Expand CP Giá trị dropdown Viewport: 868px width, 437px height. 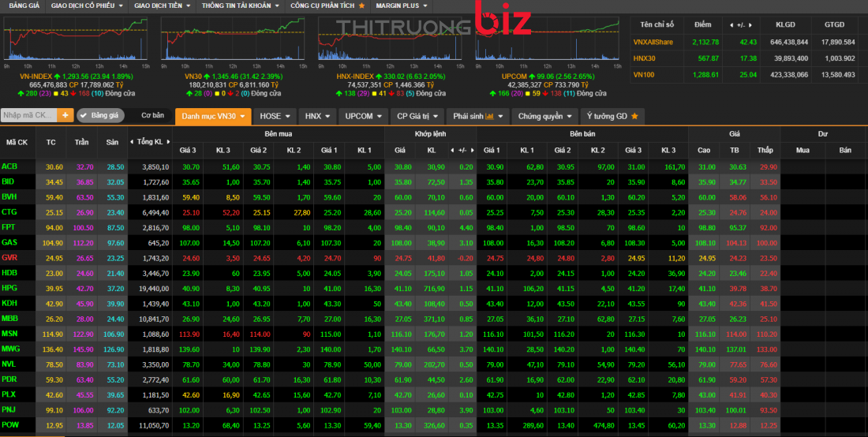(x=417, y=116)
